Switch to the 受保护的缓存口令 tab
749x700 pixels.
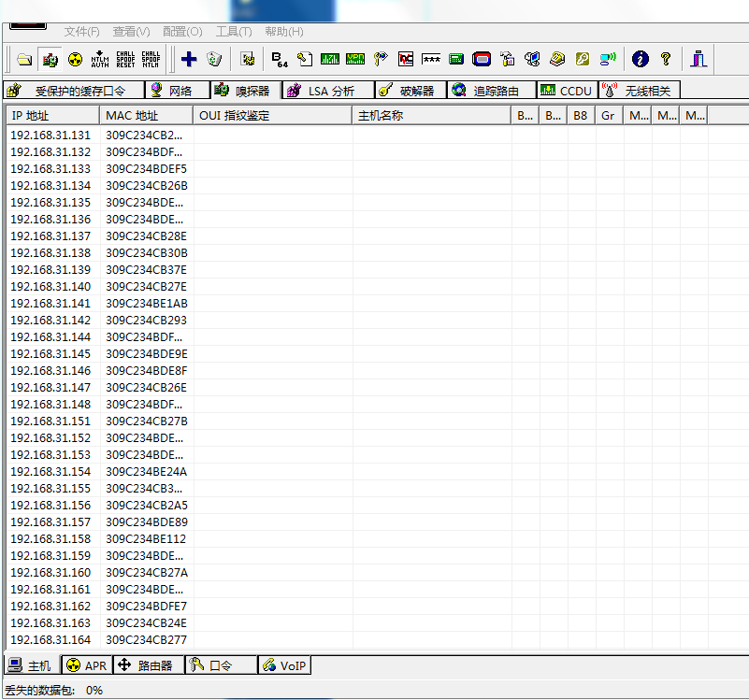point(74,91)
